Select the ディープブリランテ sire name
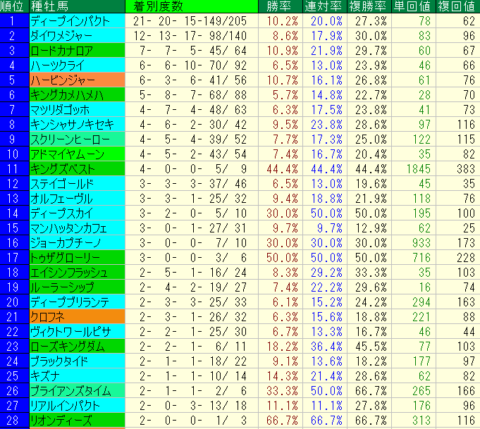480x429 pixels. [x=70, y=302]
